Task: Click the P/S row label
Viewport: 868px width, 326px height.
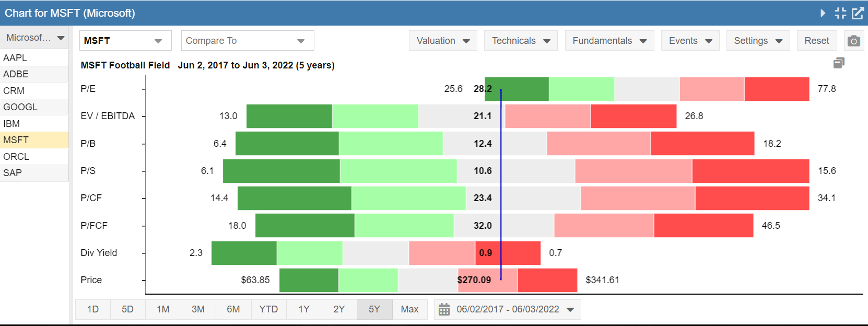Action: click(x=88, y=171)
